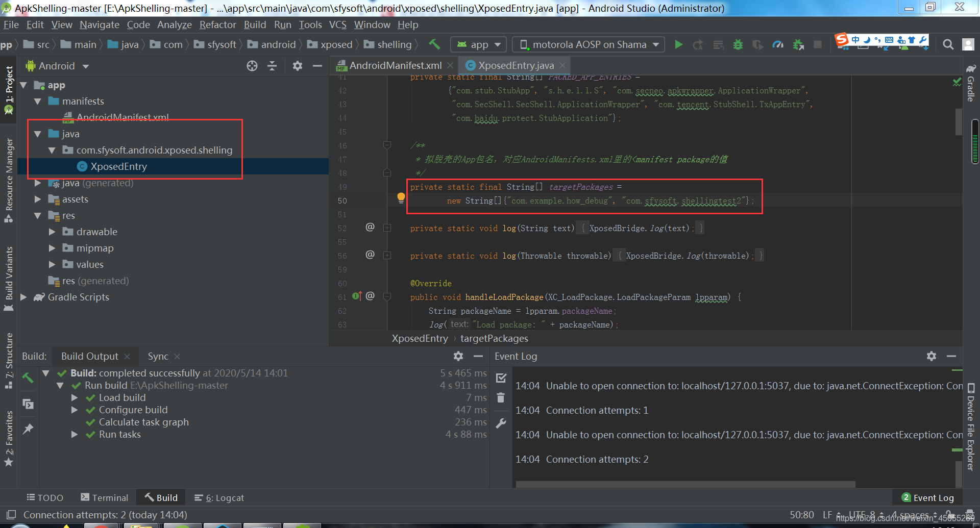Click the scroll-from-source target icon
Viewport: 980px width, 528px height.
[252, 66]
